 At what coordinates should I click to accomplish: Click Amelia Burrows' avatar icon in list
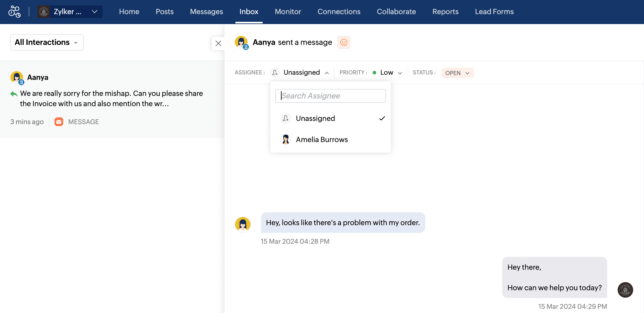pyautogui.click(x=286, y=140)
